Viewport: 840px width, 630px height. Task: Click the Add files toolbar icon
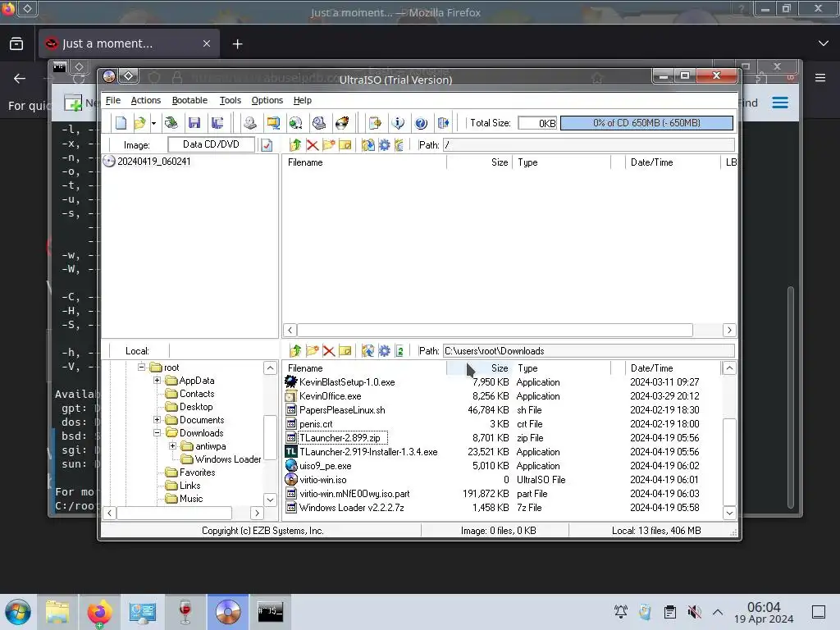tap(375, 123)
